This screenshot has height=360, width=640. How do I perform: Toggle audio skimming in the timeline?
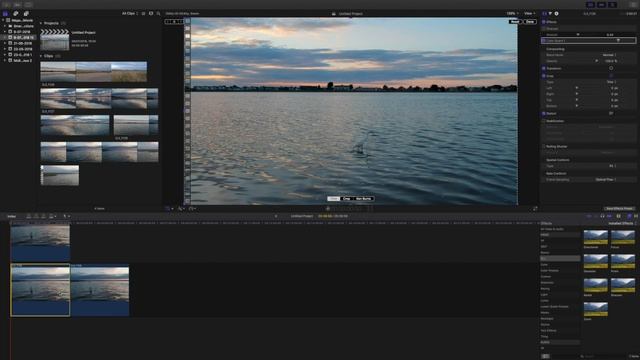point(596,216)
